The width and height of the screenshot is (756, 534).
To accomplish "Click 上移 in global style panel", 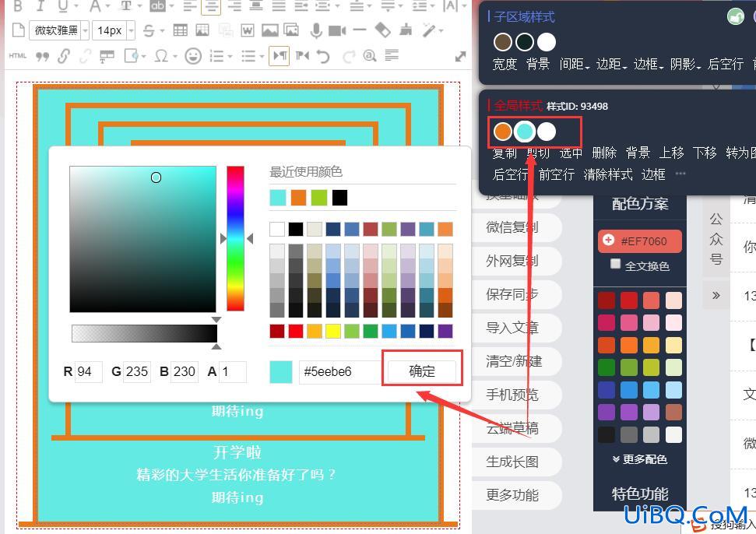I will [x=671, y=153].
